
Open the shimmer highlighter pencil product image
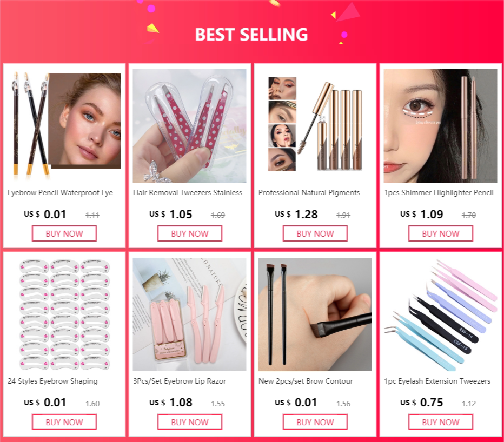tap(440, 125)
